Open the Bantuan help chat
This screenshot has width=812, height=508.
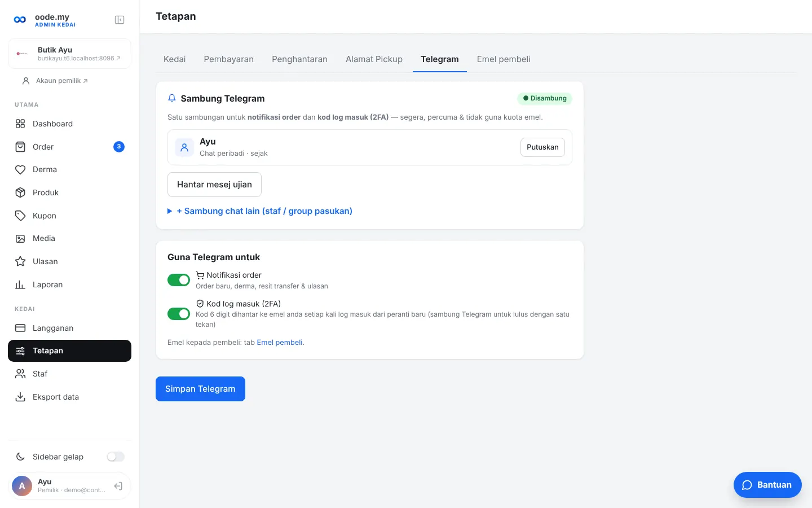767,485
